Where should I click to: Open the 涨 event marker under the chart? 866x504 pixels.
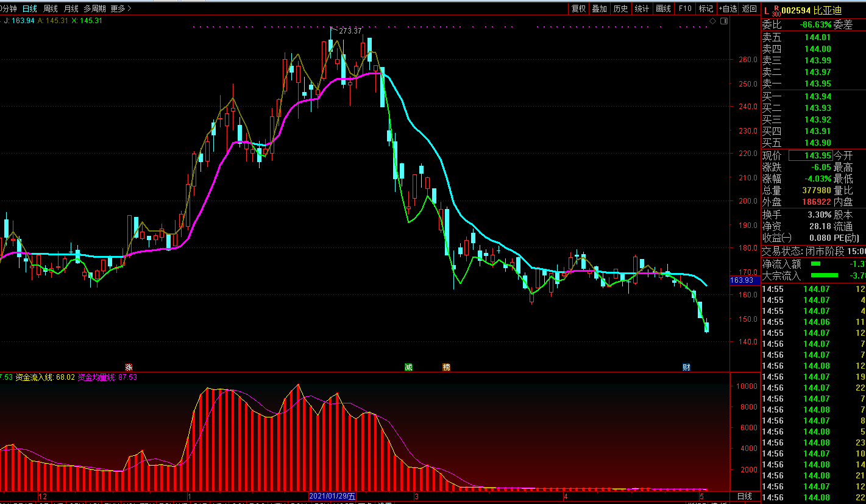click(129, 367)
